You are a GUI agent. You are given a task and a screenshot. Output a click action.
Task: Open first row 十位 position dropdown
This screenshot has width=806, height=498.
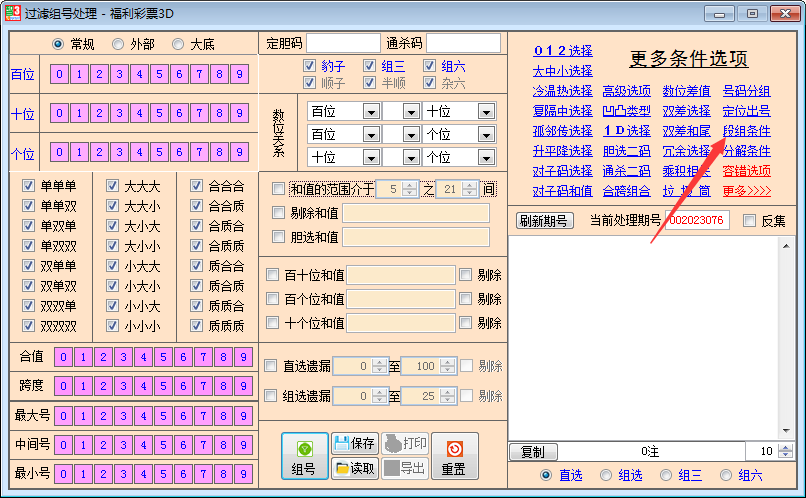point(486,112)
